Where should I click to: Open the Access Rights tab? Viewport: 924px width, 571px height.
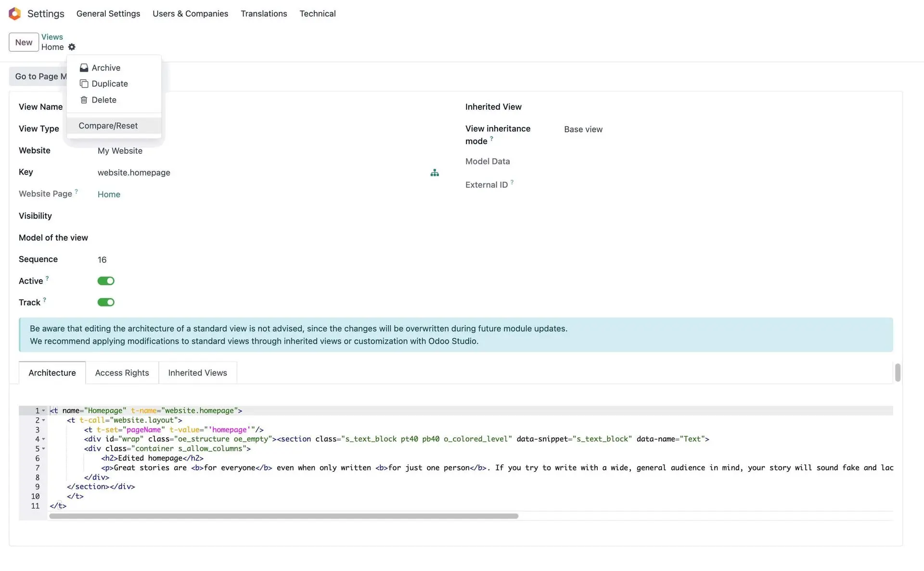(x=122, y=373)
